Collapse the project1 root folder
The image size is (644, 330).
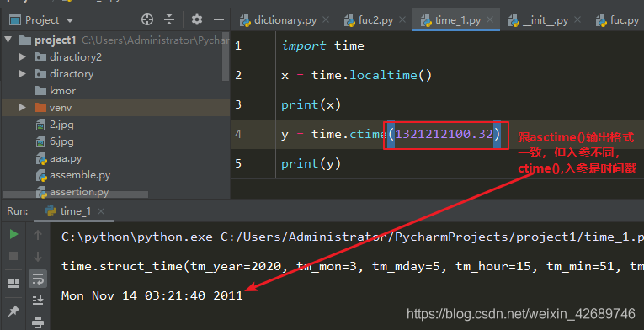8,40
